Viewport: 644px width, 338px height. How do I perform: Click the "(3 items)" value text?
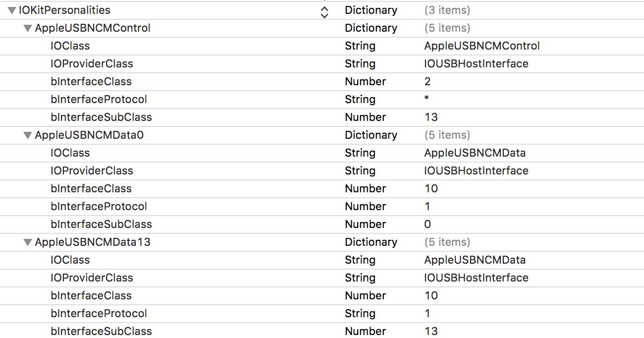tap(447, 10)
